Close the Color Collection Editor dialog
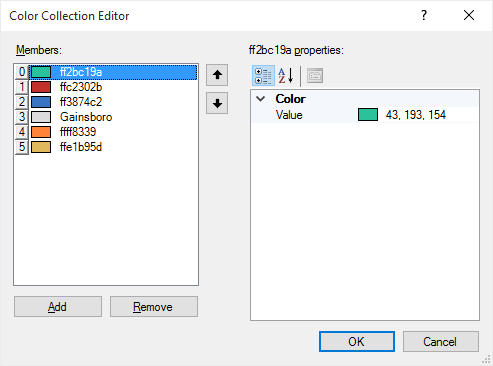The width and height of the screenshot is (493, 366). pyautogui.click(x=469, y=15)
